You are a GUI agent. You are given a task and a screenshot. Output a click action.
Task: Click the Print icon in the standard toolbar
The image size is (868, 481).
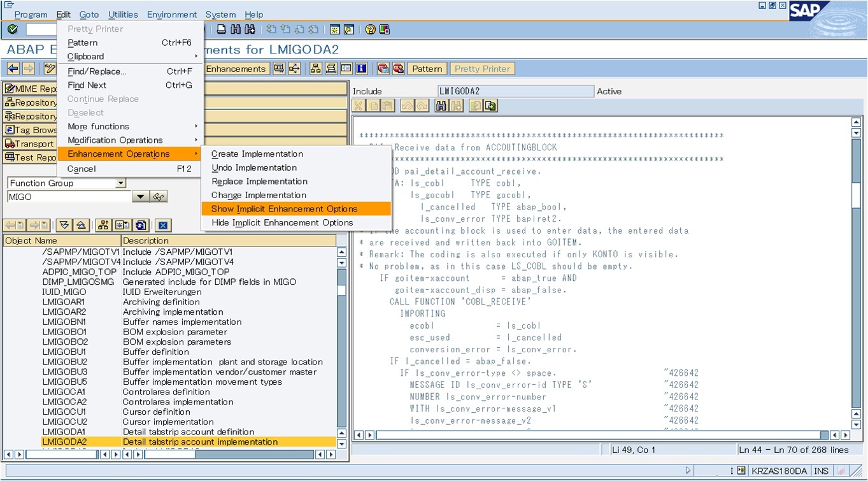coord(220,29)
